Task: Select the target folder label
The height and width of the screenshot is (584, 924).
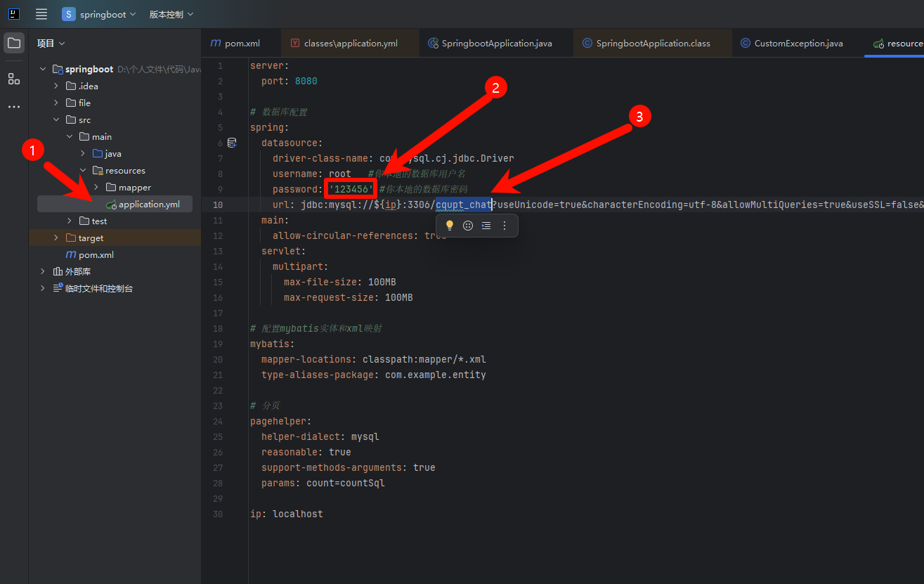Action: 91,238
